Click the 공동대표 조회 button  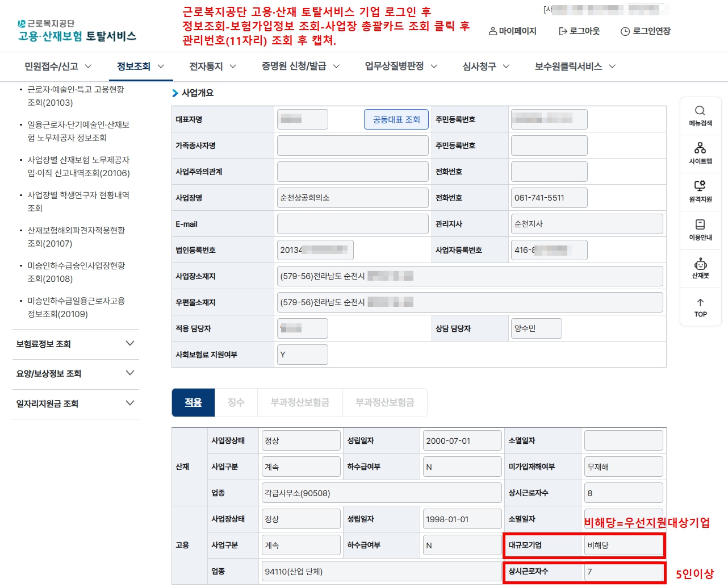coord(396,119)
